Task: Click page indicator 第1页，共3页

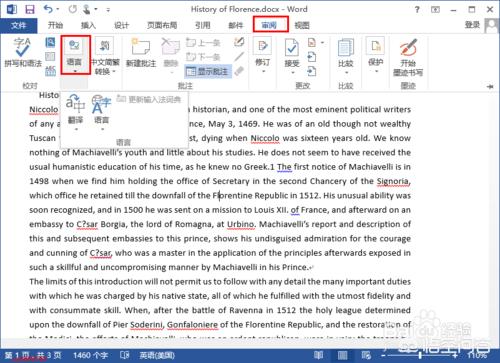Action: point(33,356)
